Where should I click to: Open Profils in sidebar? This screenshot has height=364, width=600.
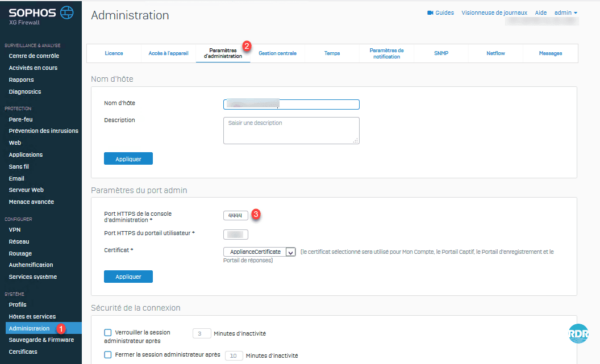point(18,305)
